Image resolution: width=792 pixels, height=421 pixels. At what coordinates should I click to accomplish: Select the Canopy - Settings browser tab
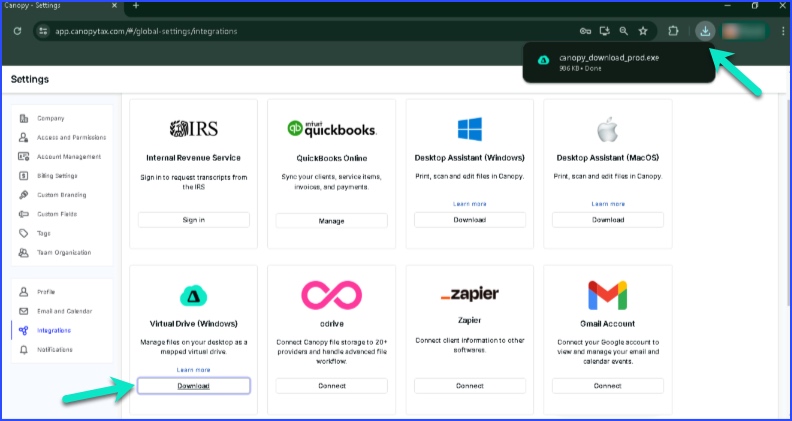pos(61,6)
